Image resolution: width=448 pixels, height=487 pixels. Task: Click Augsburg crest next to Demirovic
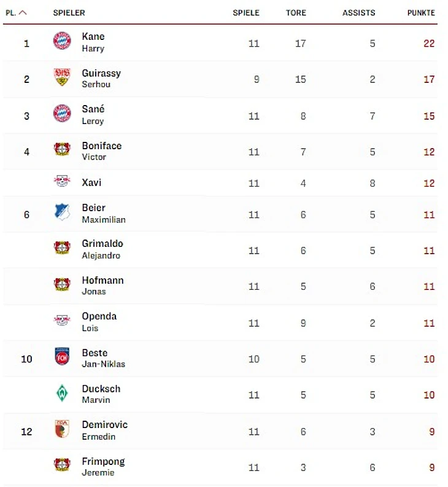click(62, 429)
